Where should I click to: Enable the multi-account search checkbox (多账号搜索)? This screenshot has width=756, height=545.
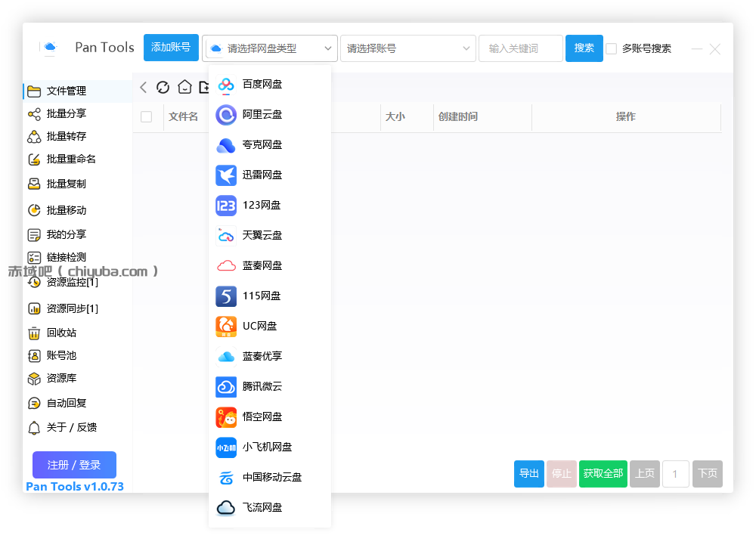611,48
